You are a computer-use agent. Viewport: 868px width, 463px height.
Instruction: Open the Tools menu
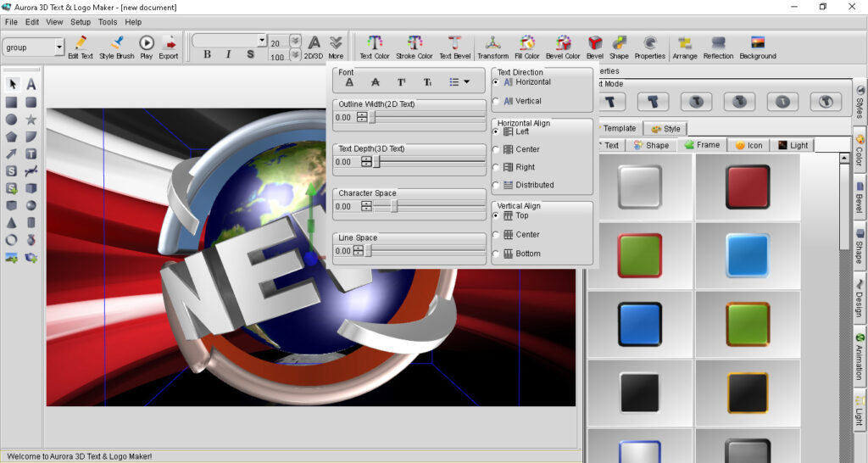[x=108, y=22]
